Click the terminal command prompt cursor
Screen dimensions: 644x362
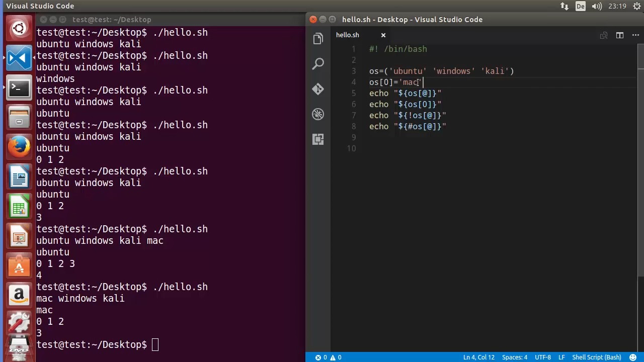pos(155,345)
